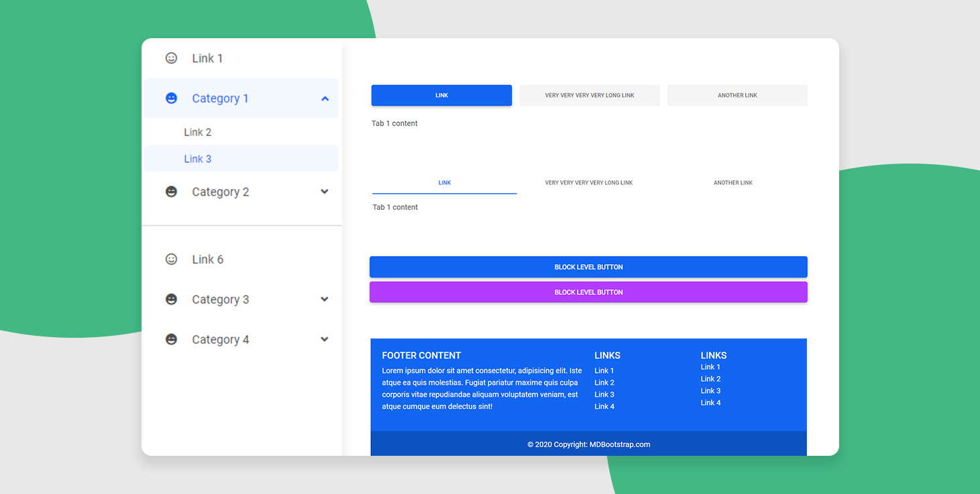This screenshot has width=980, height=494.
Task: Expand Category 3 with the down chevron
Action: pyautogui.click(x=325, y=300)
